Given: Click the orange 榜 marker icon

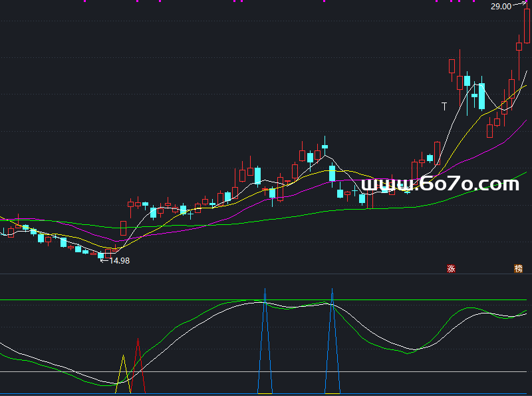Looking at the screenshot, I should coord(518,269).
